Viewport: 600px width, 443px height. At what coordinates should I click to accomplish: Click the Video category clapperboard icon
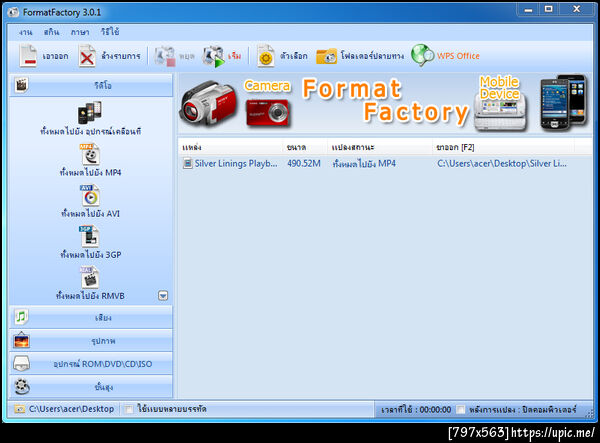[x=21, y=85]
